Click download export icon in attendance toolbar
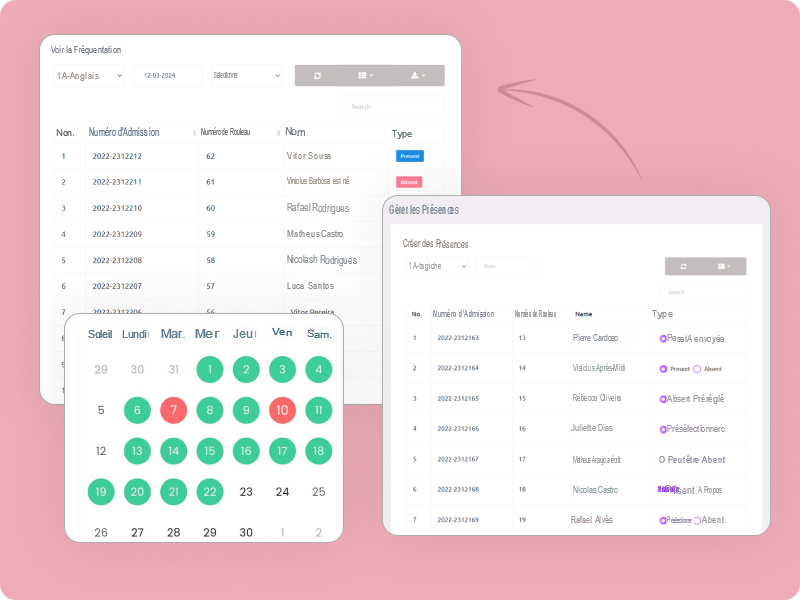Viewport: 800px width, 600px height. point(418,76)
